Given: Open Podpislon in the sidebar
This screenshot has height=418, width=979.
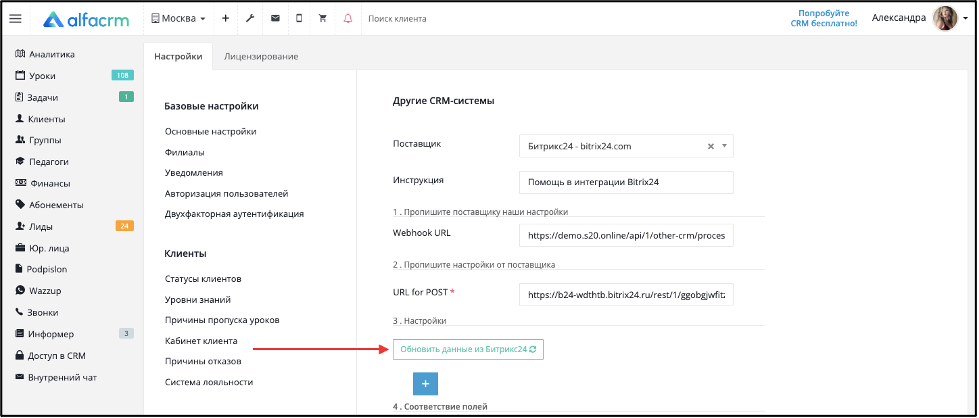Looking at the screenshot, I should [x=41, y=269].
